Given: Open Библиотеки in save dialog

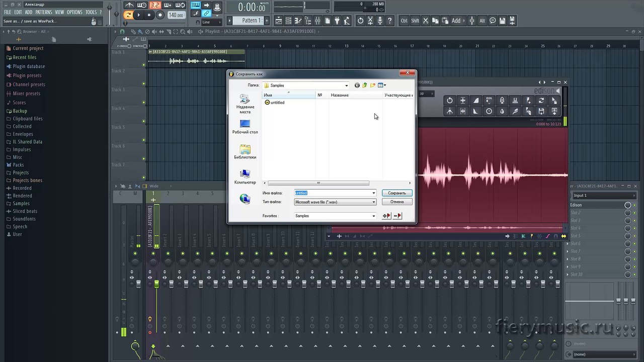Looking at the screenshot, I should 245,152.
